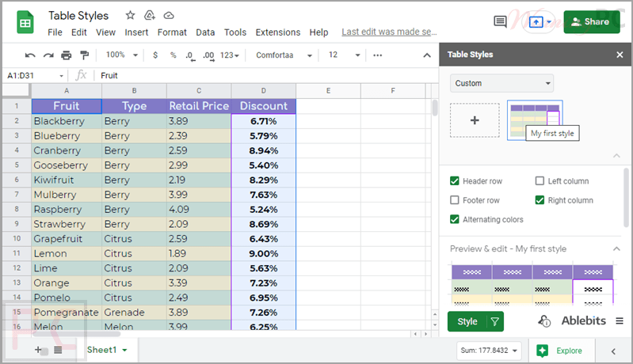Open the Tools menu
The width and height of the screenshot is (633, 364).
click(235, 32)
